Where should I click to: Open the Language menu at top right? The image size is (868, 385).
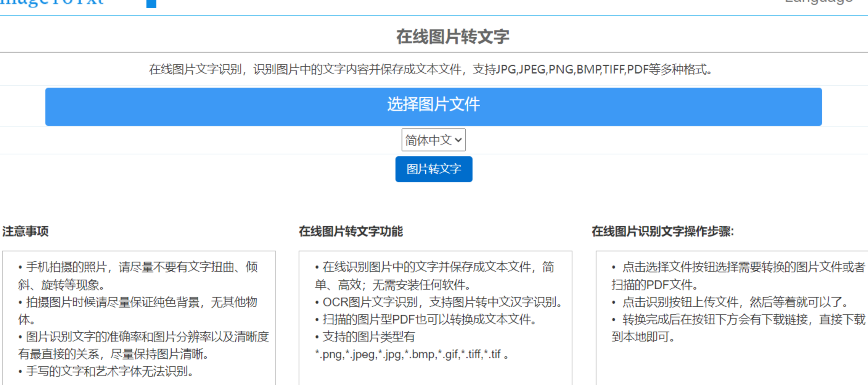click(819, 2)
